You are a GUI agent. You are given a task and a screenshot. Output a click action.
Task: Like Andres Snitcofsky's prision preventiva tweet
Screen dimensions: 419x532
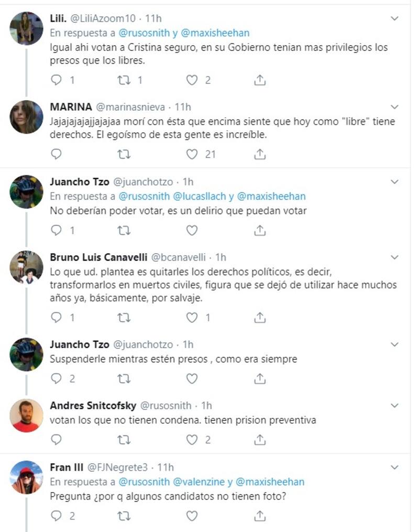(192, 440)
